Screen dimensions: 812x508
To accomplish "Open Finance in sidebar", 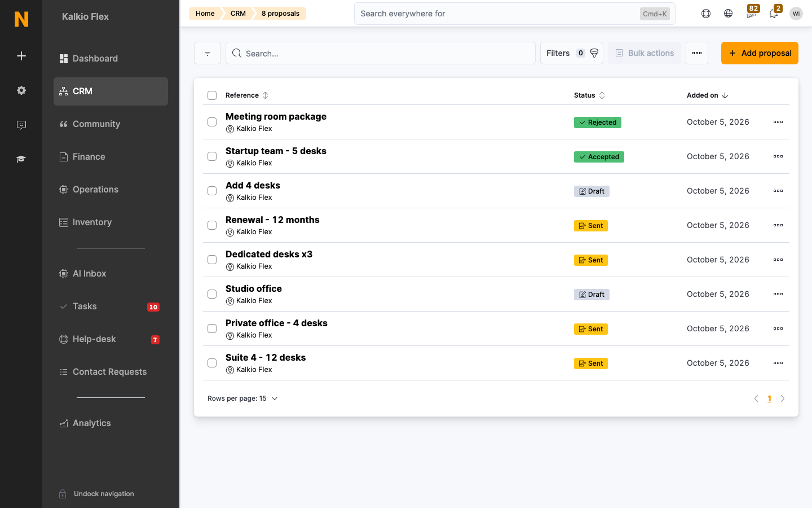I will click(x=111, y=157).
